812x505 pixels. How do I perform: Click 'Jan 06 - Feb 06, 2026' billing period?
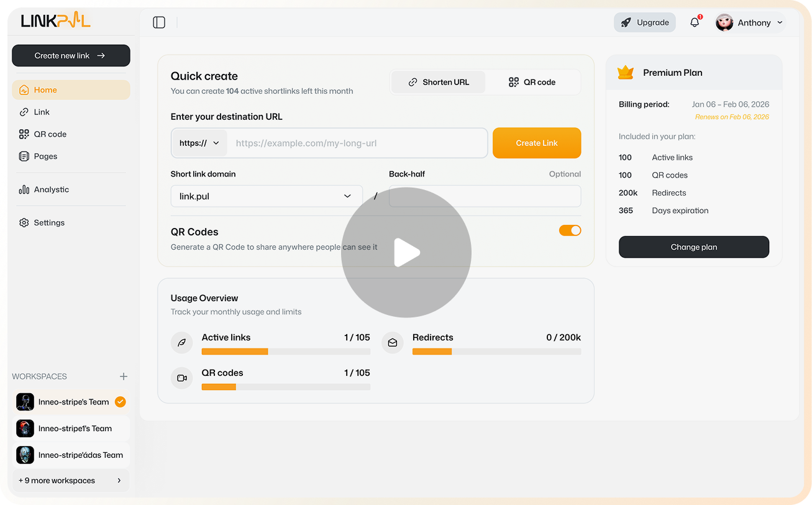731,104
